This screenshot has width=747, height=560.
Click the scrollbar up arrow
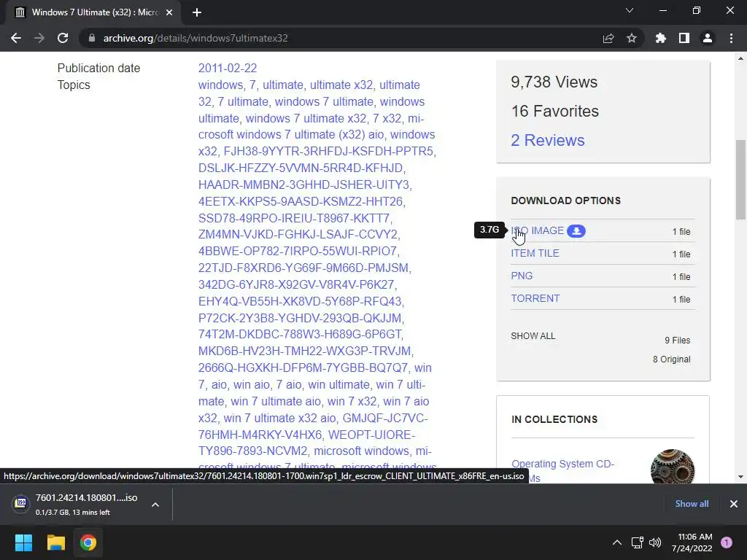[740, 58]
